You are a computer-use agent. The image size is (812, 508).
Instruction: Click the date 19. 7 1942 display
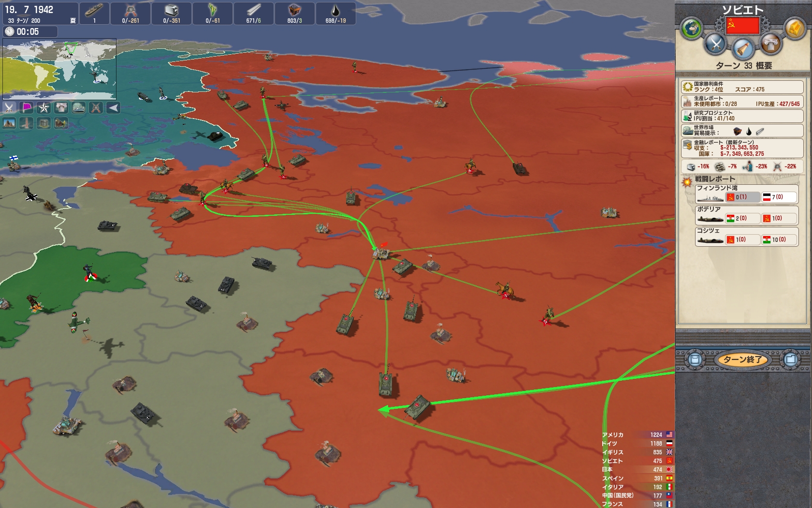pyautogui.click(x=29, y=10)
